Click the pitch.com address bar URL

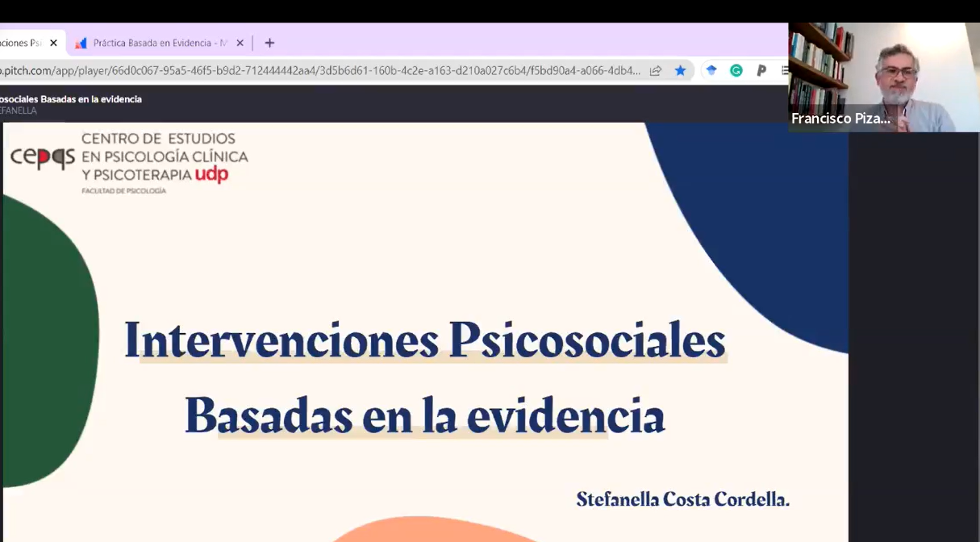pos(320,71)
